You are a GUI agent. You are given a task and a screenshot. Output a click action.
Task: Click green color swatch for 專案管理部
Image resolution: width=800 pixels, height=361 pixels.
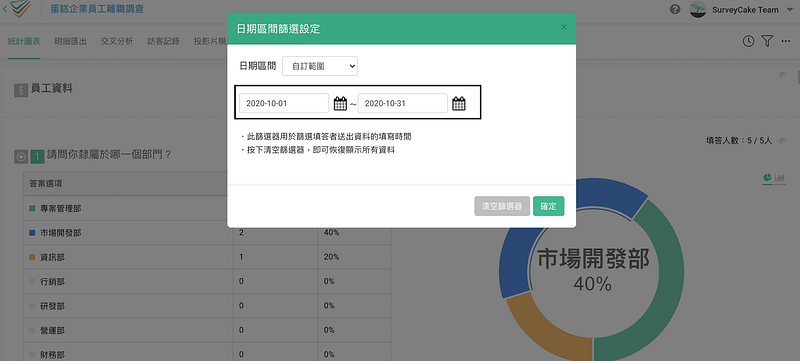(x=32, y=209)
